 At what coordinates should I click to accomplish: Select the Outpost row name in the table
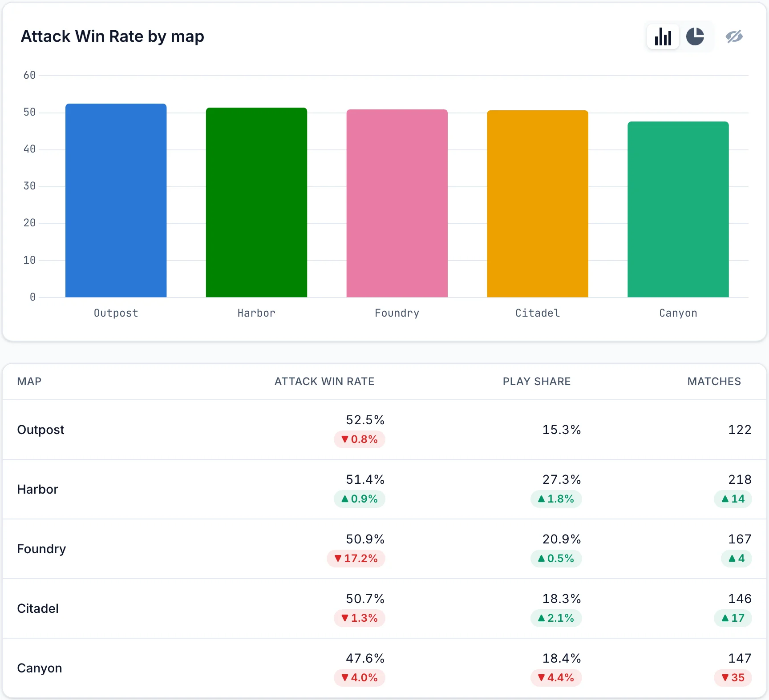[40, 430]
